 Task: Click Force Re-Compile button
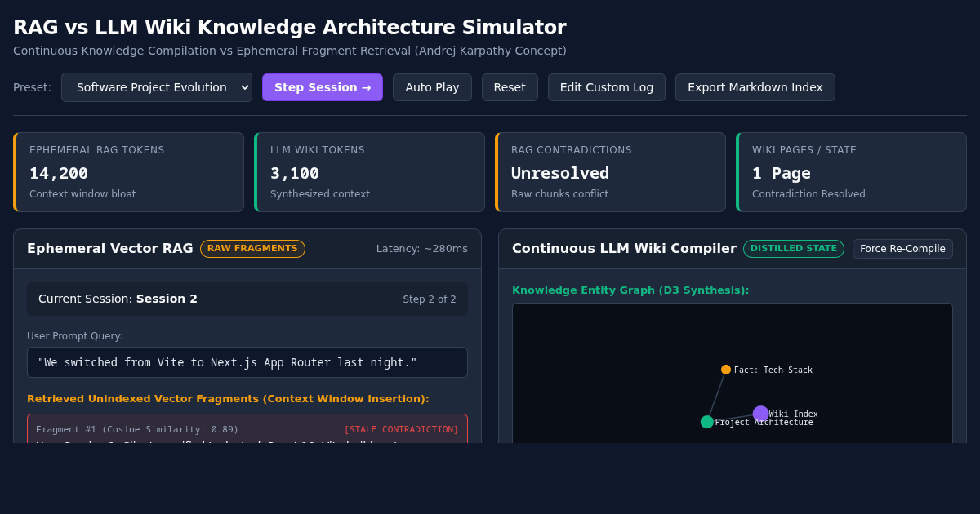[x=902, y=249]
